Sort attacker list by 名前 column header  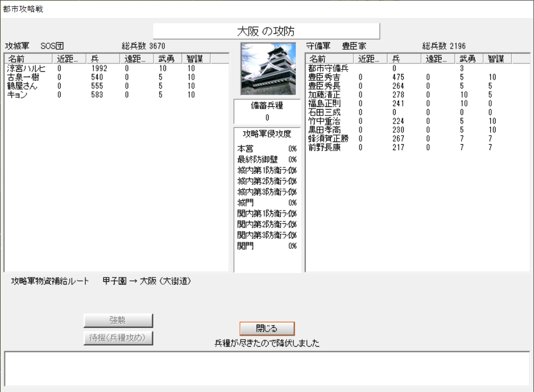[28, 59]
